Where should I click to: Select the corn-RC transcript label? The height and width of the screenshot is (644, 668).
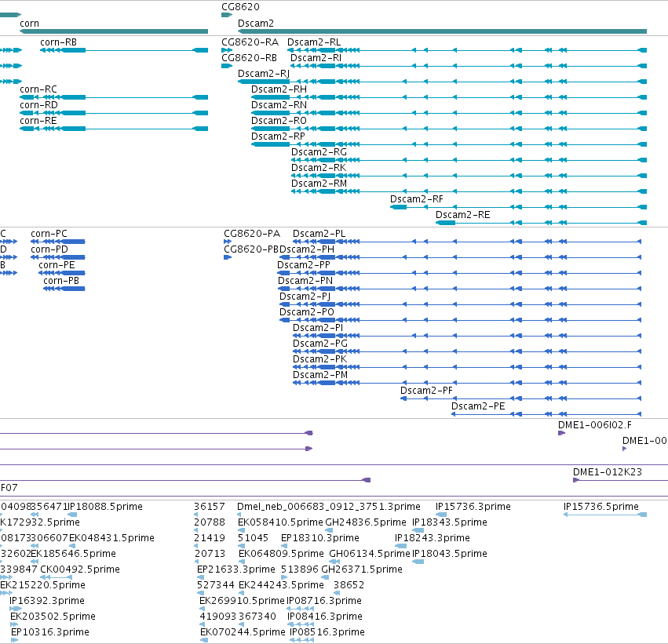point(38,89)
